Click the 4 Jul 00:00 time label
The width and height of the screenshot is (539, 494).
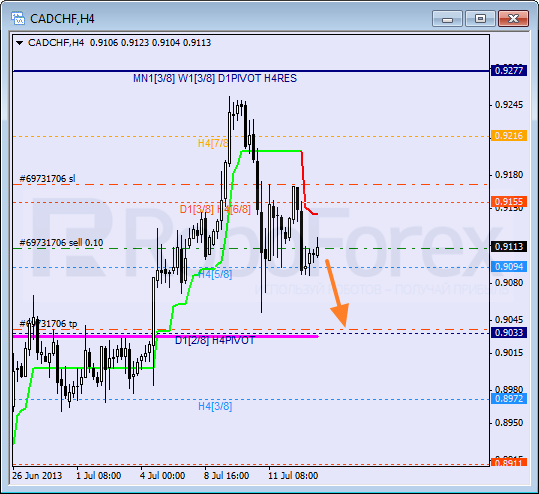(x=163, y=476)
